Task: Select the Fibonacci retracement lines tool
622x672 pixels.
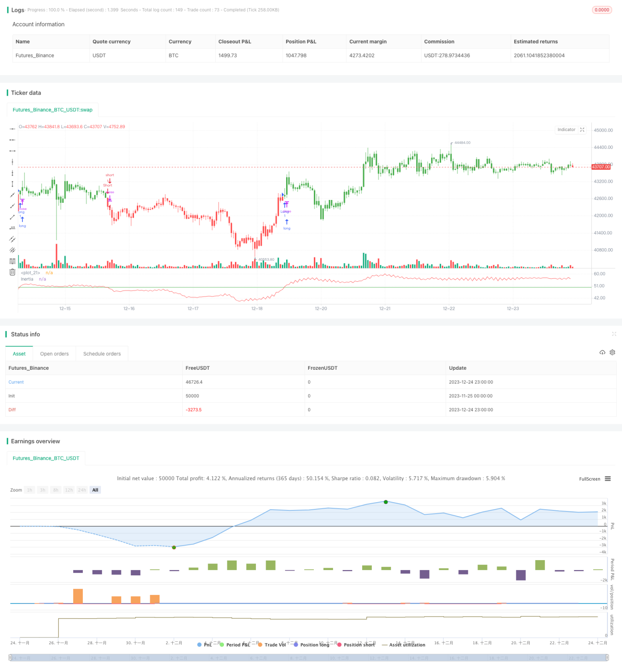Action: 12,261
